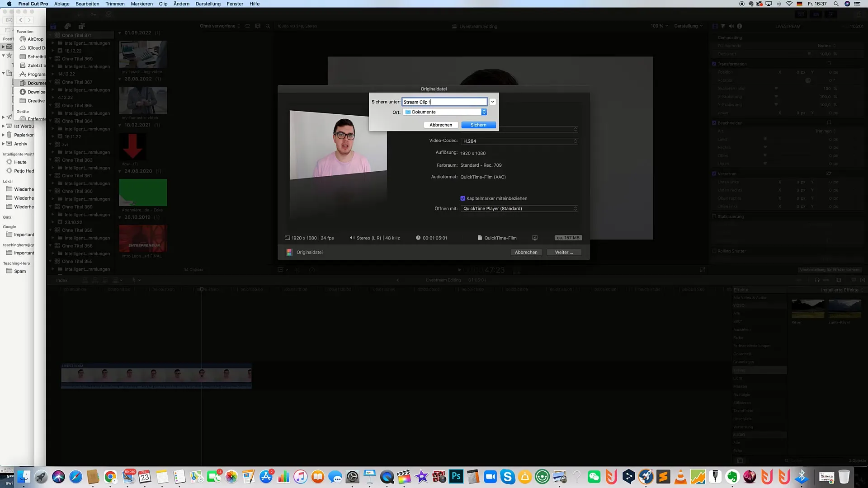The image size is (868, 488).
Task: Click the zoom level display icon
Action: click(x=656, y=26)
